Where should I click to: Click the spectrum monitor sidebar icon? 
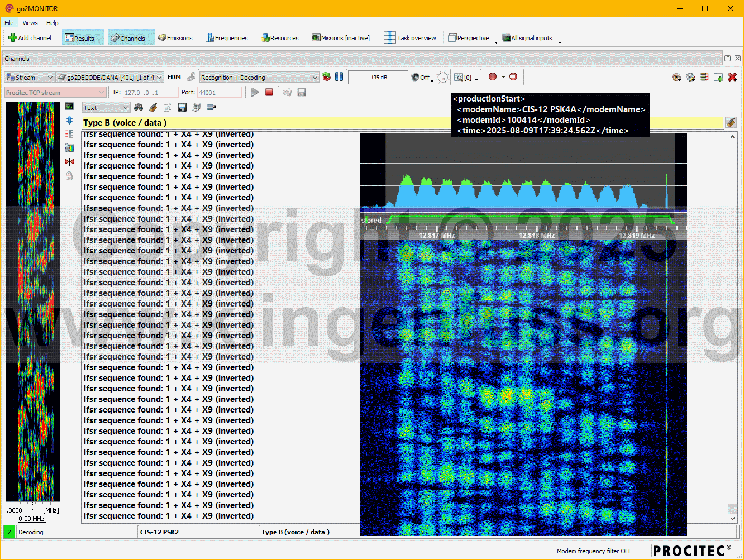pos(69,106)
